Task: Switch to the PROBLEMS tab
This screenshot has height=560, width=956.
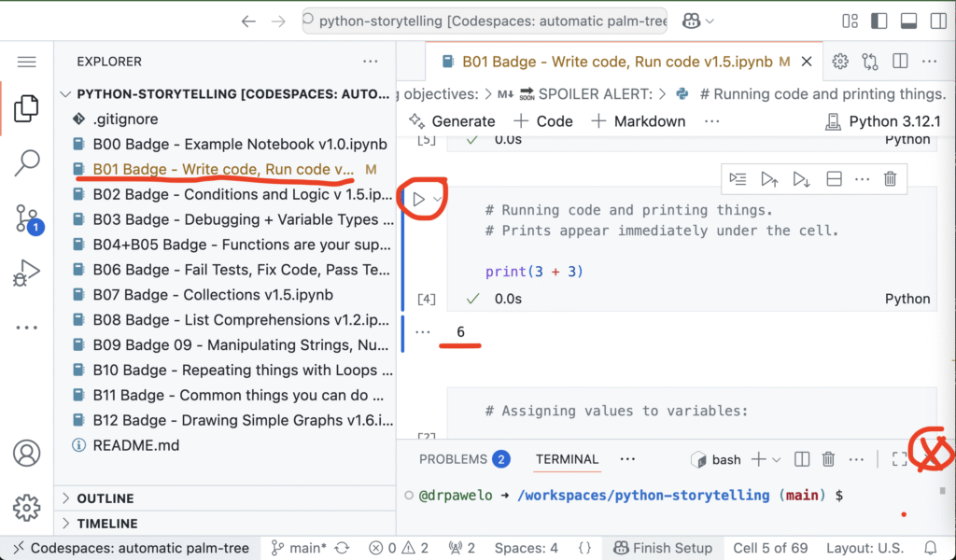Action: click(x=463, y=459)
